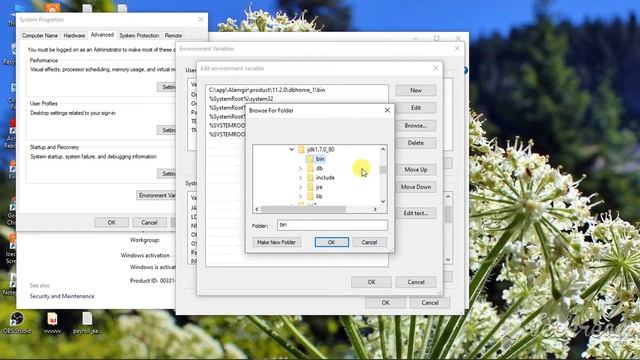Open Performance Settings in System Properties
The height and width of the screenshot is (360, 640).
pos(167,87)
